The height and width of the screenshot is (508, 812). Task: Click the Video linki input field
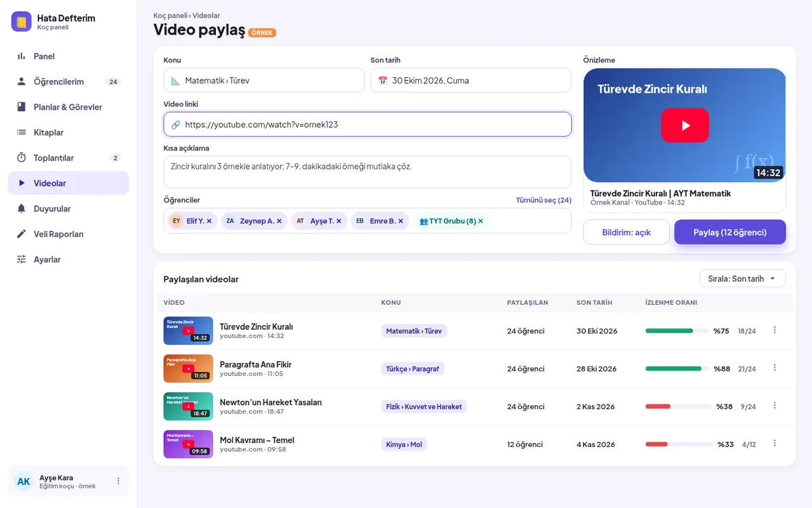coord(367,125)
